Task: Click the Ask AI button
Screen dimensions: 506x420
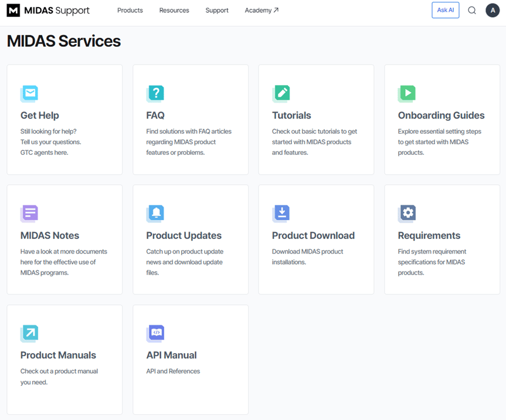Action: click(x=446, y=10)
